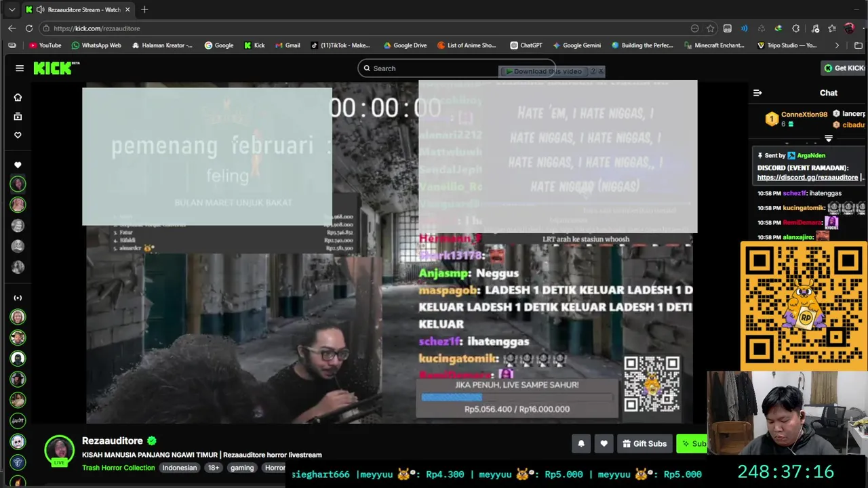The width and height of the screenshot is (868, 488).
Task: Open the discord.gg/rezaauditore link in chat
Action: (x=808, y=178)
